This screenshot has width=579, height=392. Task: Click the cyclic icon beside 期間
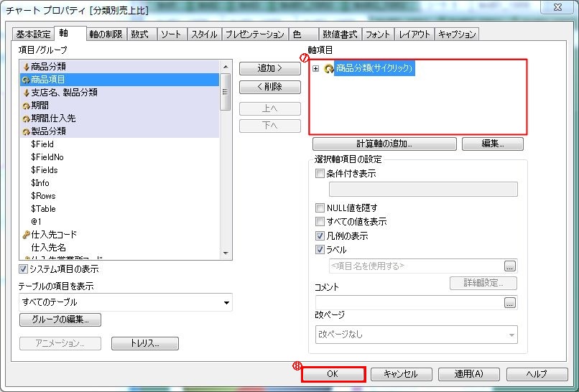pyautogui.click(x=26, y=106)
